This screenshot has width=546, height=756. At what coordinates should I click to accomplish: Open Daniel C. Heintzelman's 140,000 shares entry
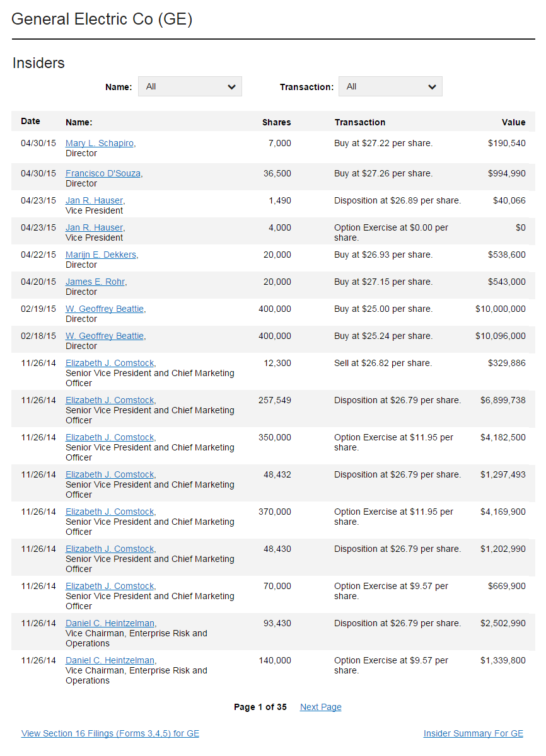pos(111,661)
